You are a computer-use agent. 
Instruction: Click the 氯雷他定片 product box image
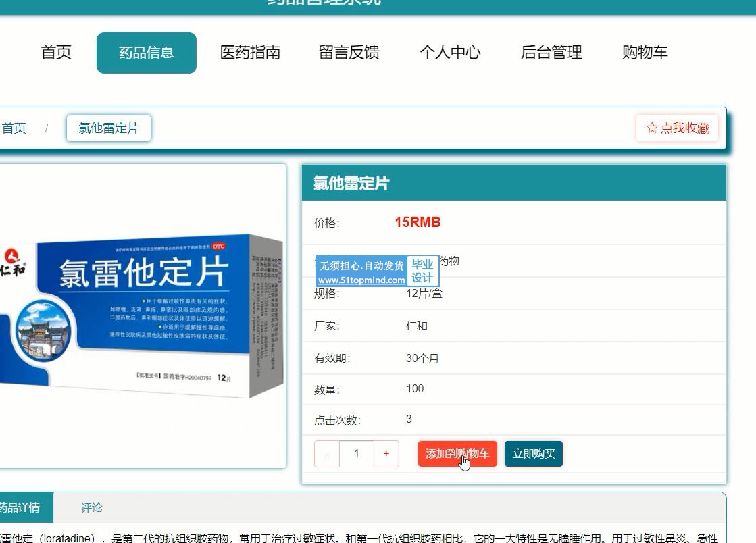[x=141, y=316]
